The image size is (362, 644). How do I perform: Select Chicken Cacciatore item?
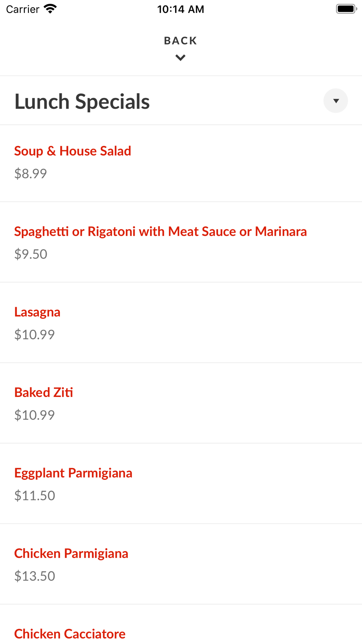tap(70, 633)
